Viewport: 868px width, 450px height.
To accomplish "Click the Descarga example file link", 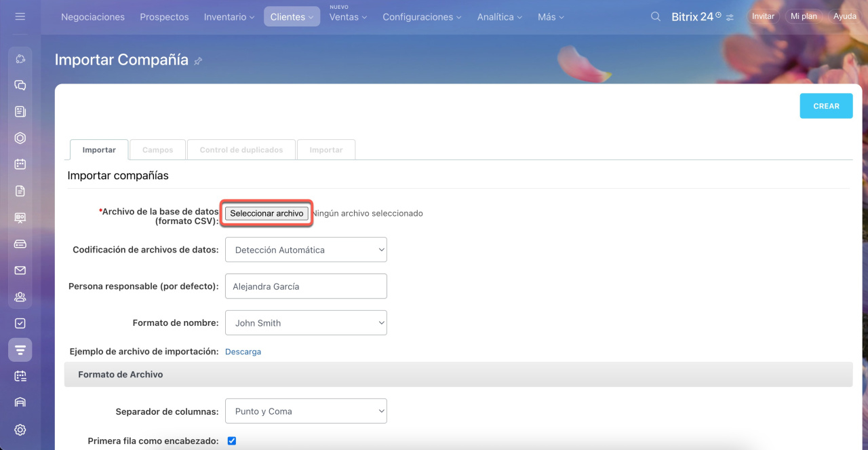I will (x=243, y=352).
